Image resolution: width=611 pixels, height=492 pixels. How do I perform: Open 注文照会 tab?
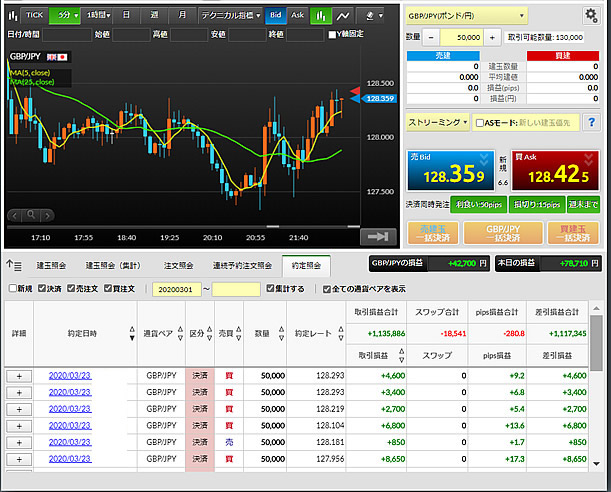click(x=178, y=266)
